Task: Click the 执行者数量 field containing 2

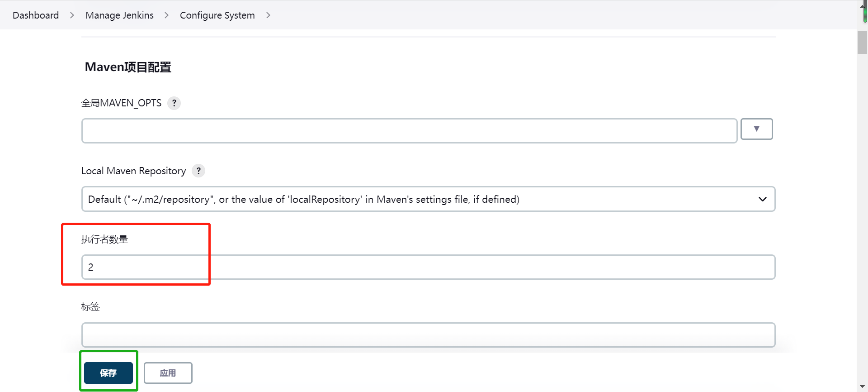Action: (x=428, y=267)
